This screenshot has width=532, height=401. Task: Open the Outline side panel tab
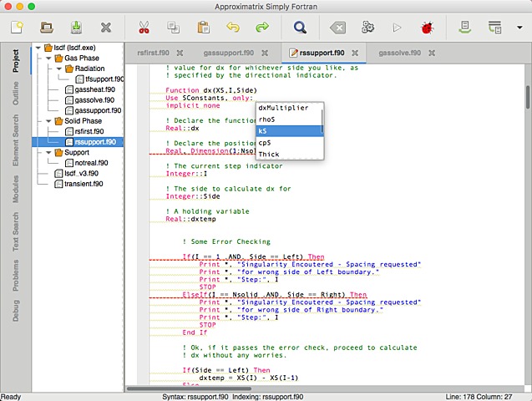(x=16, y=93)
